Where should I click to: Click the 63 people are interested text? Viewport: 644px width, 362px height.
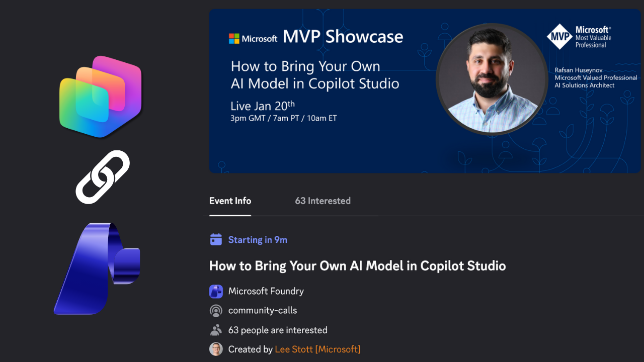click(x=278, y=330)
